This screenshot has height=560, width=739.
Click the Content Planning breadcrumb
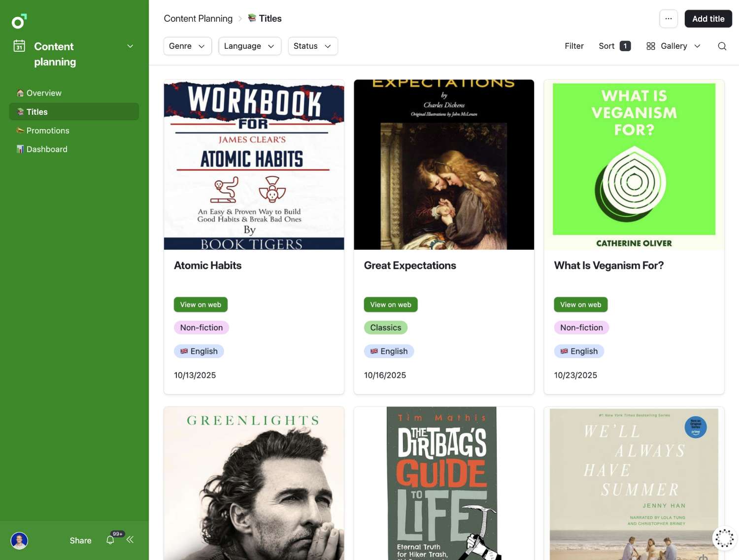[198, 19]
